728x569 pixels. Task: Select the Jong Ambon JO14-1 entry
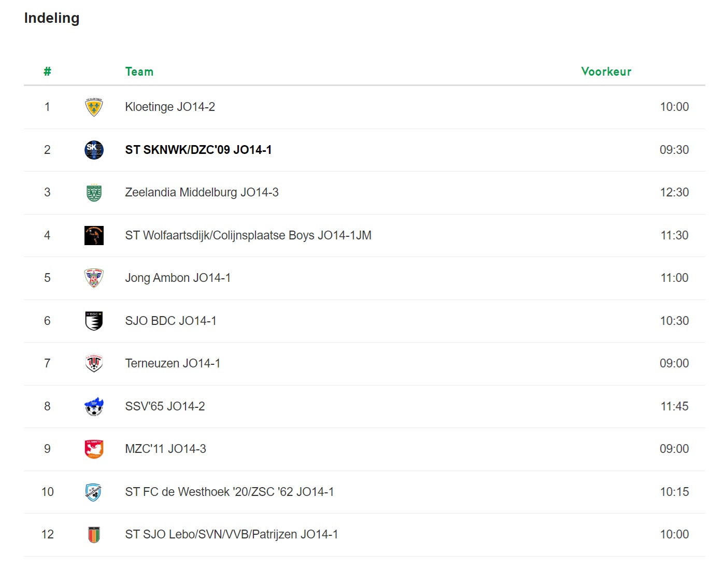tap(178, 278)
